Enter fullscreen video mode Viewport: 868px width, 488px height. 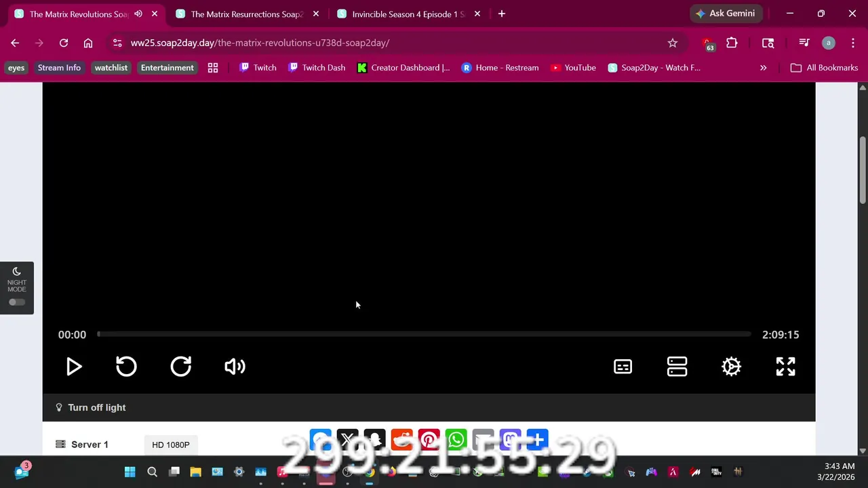click(785, 367)
